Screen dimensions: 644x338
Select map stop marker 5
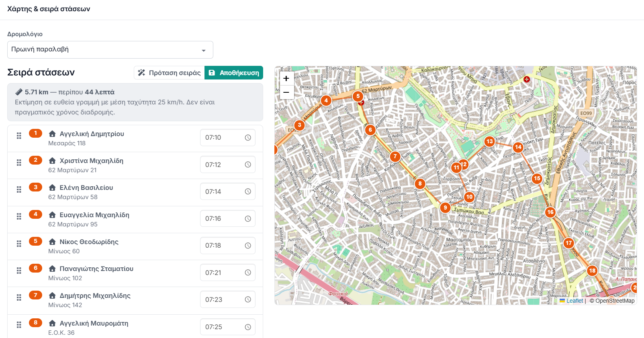tap(358, 96)
